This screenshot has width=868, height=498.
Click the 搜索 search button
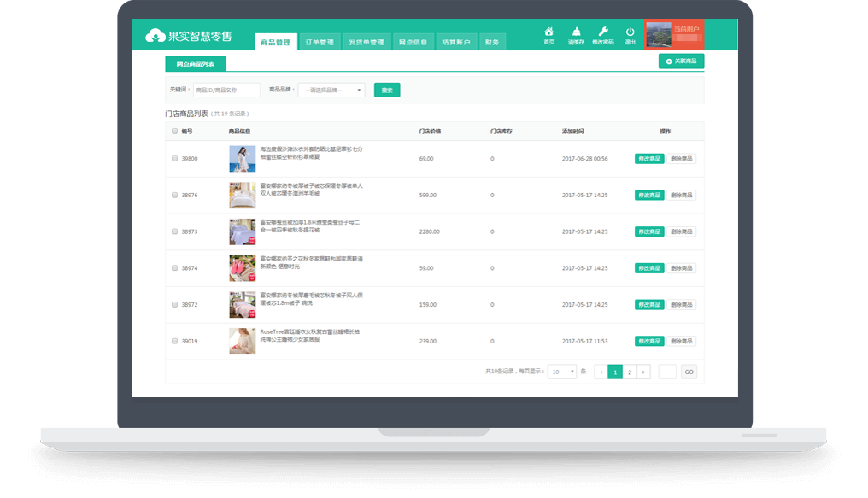click(x=387, y=89)
